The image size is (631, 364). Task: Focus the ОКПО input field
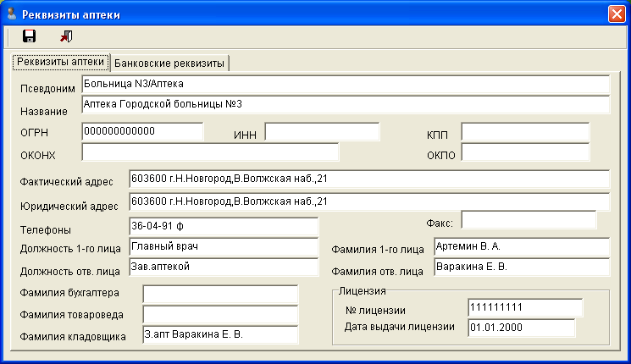point(524,152)
